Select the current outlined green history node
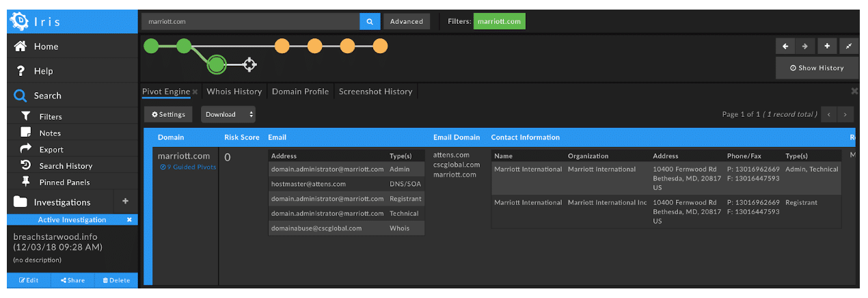 (216, 65)
